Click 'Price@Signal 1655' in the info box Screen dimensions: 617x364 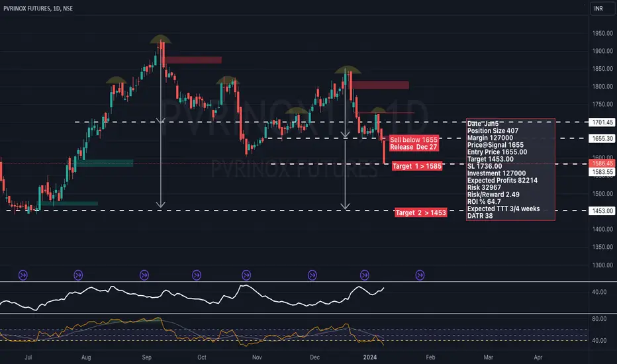pyautogui.click(x=495, y=145)
